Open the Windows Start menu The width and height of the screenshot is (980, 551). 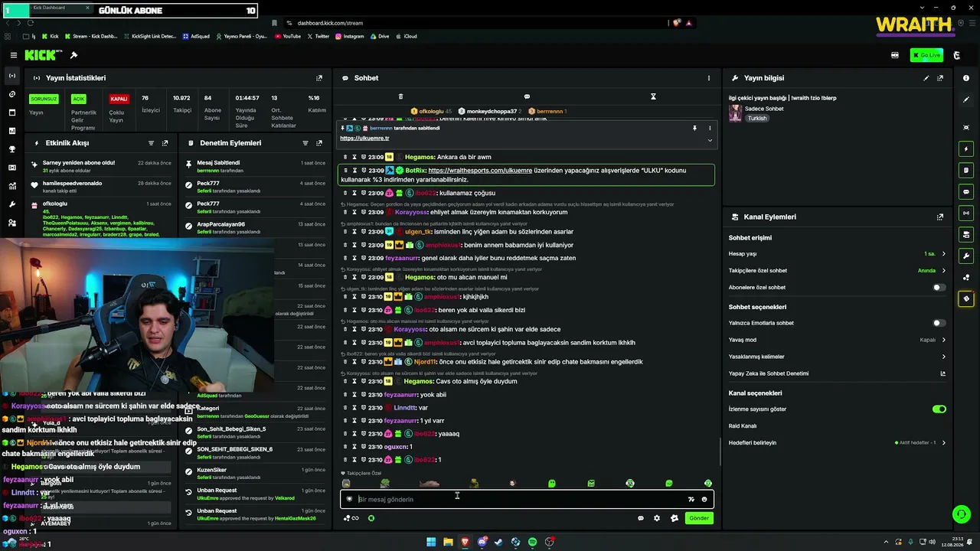431,543
